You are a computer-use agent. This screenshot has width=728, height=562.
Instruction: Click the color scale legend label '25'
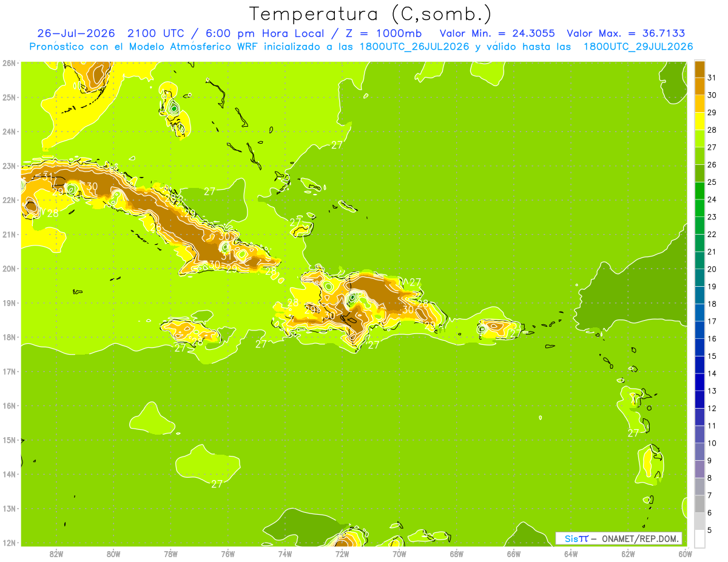712,182
